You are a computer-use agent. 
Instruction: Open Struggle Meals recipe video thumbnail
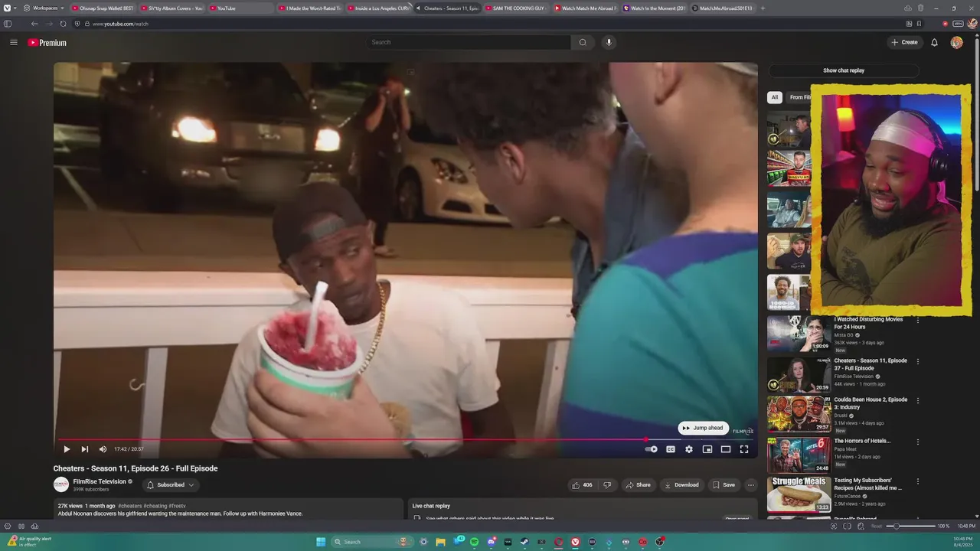(799, 494)
